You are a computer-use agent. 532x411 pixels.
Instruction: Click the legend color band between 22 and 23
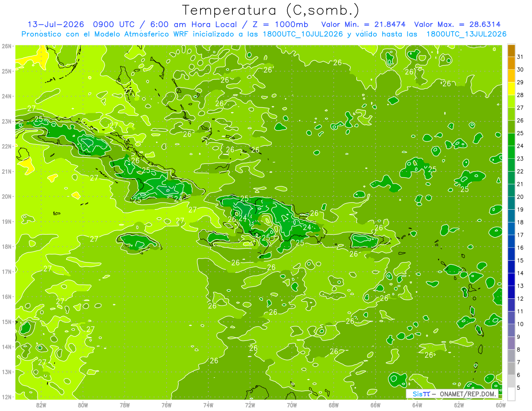[x=511, y=165]
